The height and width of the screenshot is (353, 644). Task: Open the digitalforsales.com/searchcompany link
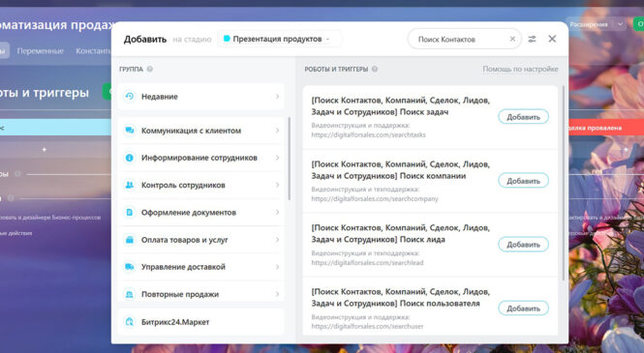(375, 199)
